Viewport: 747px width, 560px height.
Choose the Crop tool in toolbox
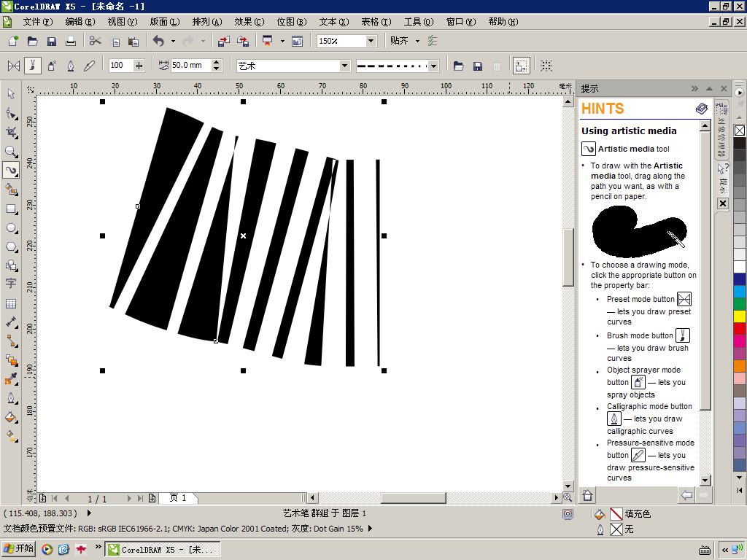pyautogui.click(x=10, y=133)
